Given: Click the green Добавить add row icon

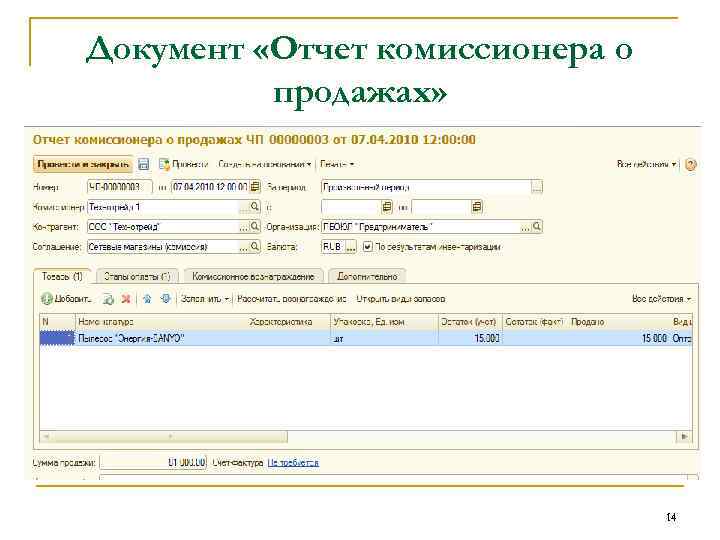Looking at the screenshot, I should point(46,299).
